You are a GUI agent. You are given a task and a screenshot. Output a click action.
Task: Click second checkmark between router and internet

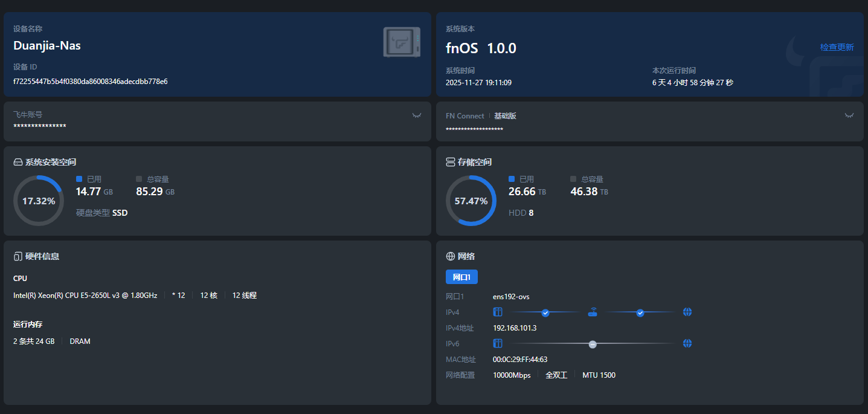tap(640, 312)
